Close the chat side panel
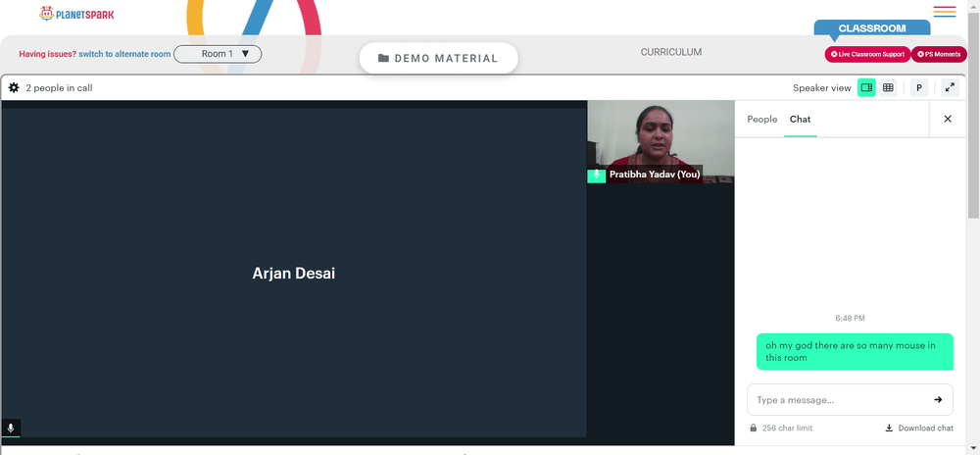This screenshot has height=455, width=980. click(x=948, y=119)
